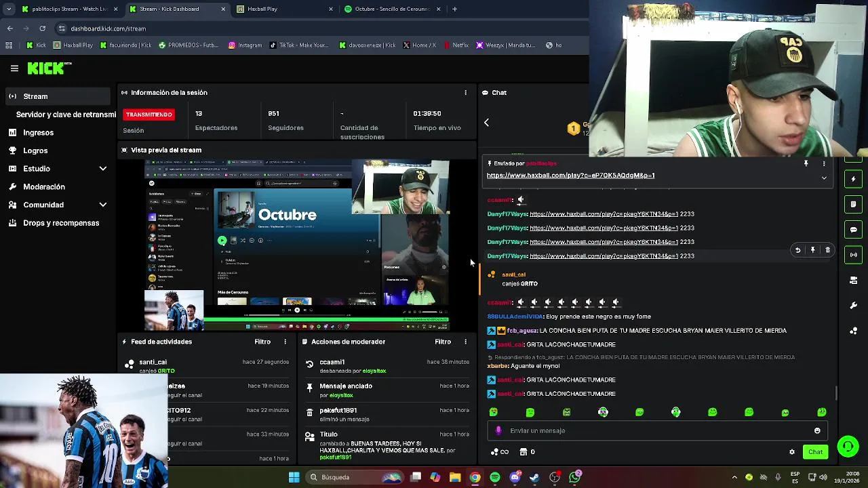Click the monitor layout sidebar icon
The image size is (868, 488).
pyautogui.click(x=854, y=280)
